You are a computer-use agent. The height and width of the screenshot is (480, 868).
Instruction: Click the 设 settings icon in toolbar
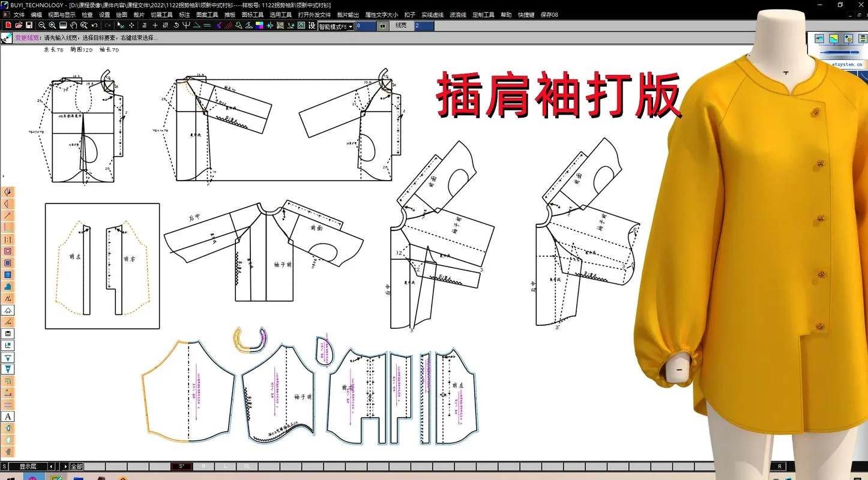pos(312,25)
